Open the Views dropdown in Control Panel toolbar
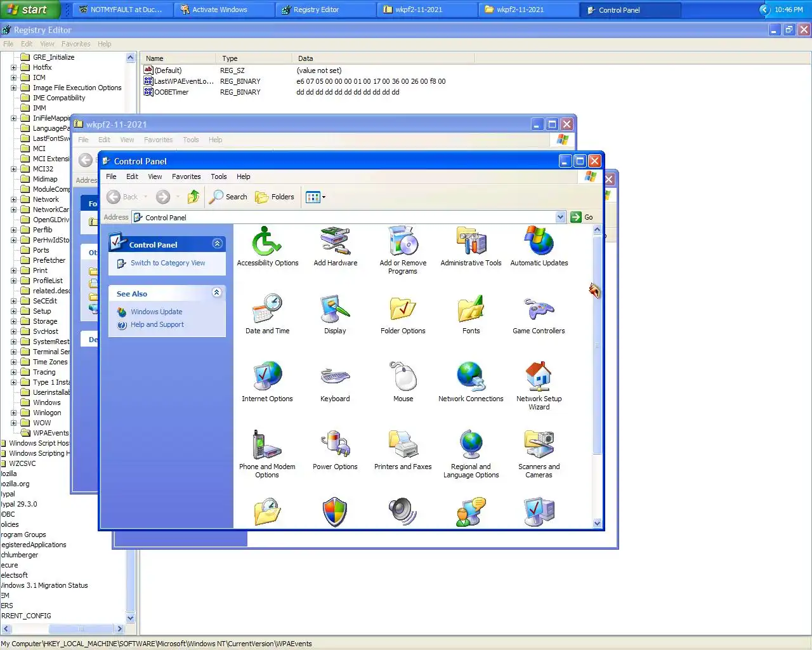This screenshot has height=650, width=812. pos(315,197)
